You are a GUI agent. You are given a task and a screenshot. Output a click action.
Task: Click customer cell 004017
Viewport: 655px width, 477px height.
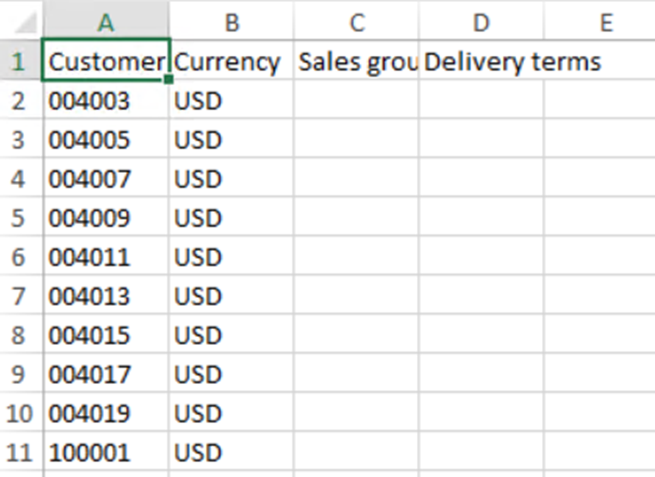106,375
